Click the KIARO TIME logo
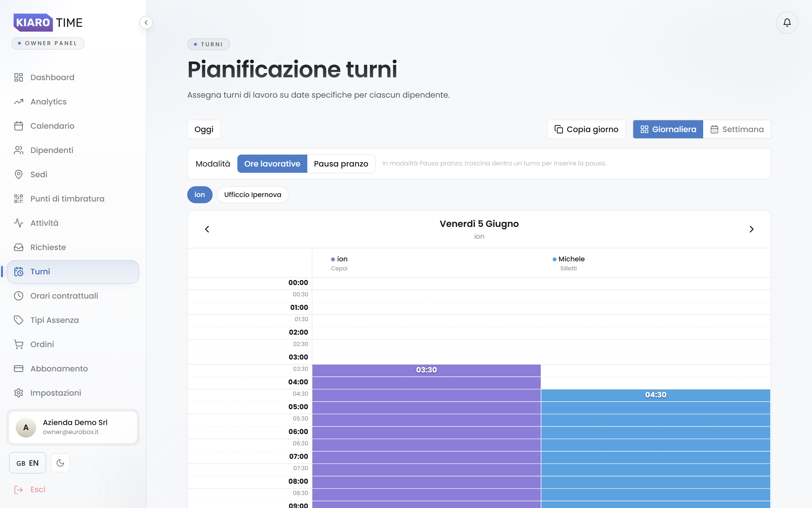The image size is (812, 508). point(48,23)
